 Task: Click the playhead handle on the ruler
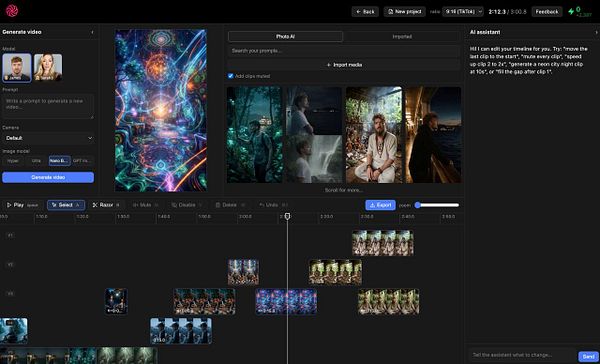coord(287,216)
